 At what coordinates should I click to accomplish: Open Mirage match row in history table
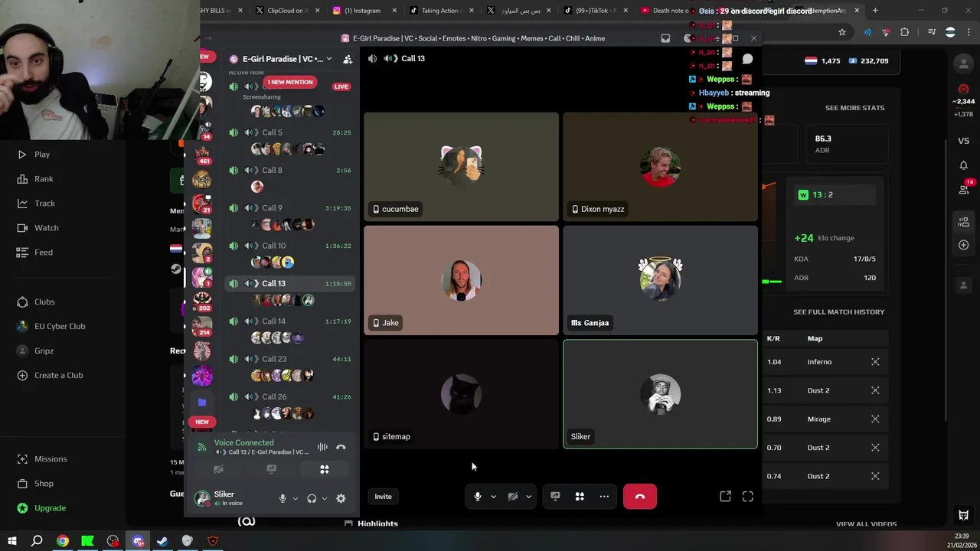tap(825, 419)
